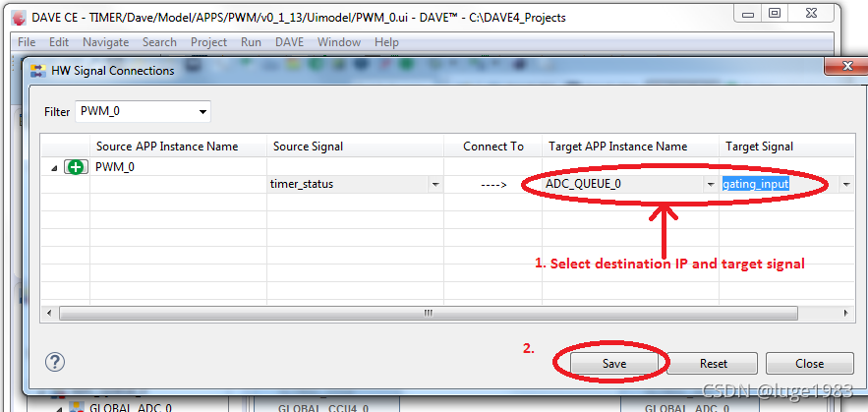This screenshot has height=412, width=868.
Task: Collapse the PWM_0 tree row
Action: (54, 168)
